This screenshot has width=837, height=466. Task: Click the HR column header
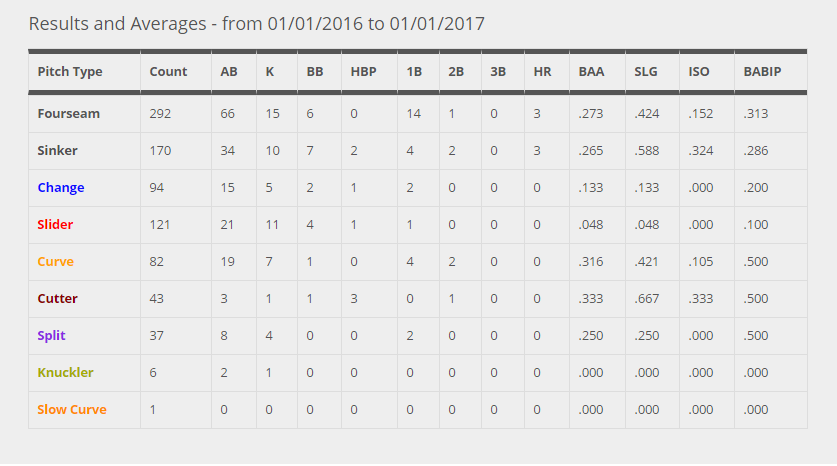pyautogui.click(x=542, y=72)
